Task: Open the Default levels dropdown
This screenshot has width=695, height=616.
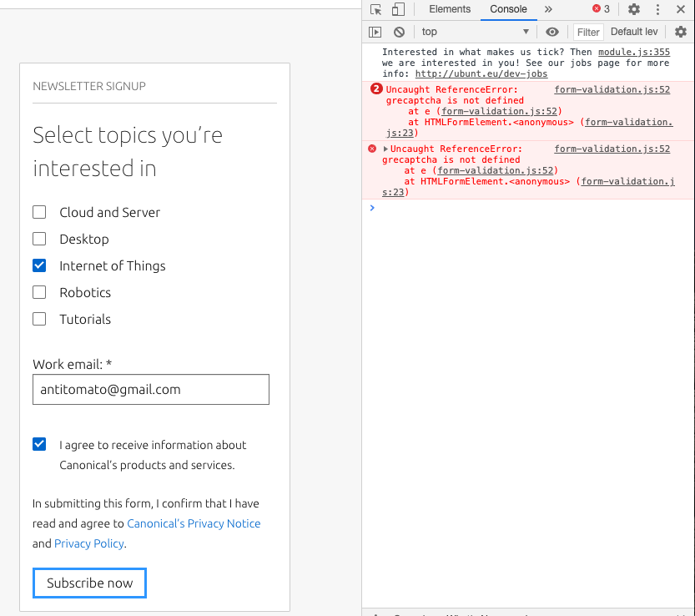Action: pyautogui.click(x=634, y=32)
